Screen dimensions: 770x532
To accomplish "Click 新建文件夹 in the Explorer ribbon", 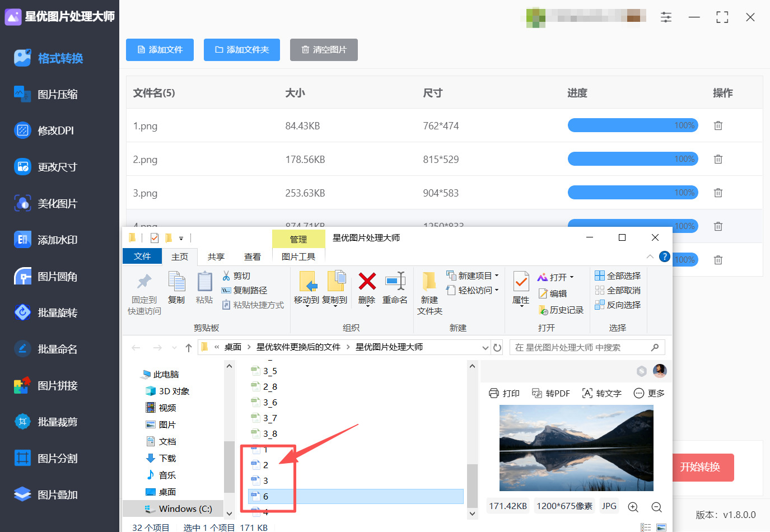I will tap(430, 293).
